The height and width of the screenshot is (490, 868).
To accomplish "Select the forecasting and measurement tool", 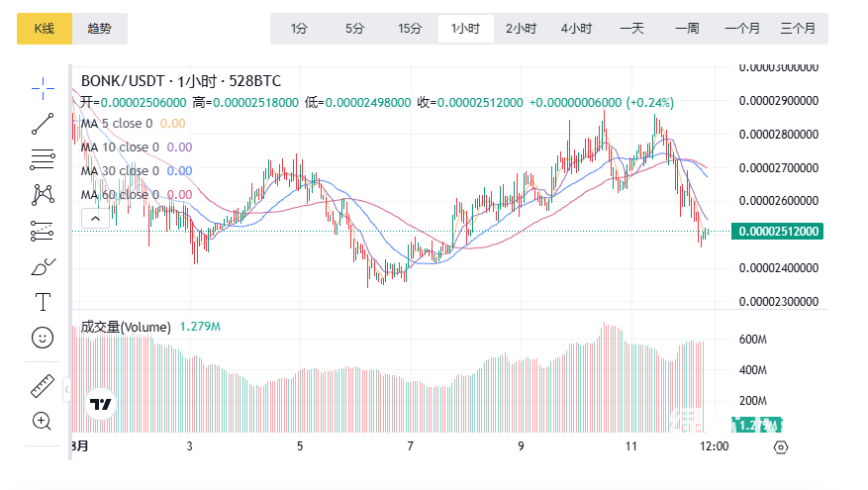I will pyautogui.click(x=43, y=230).
